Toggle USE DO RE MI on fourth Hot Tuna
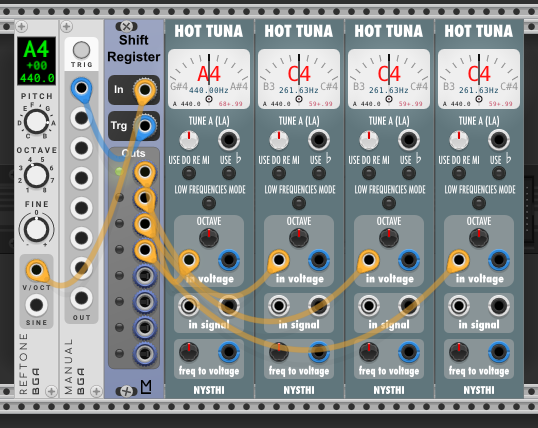The width and height of the screenshot is (538, 428). (x=459, y=173)
